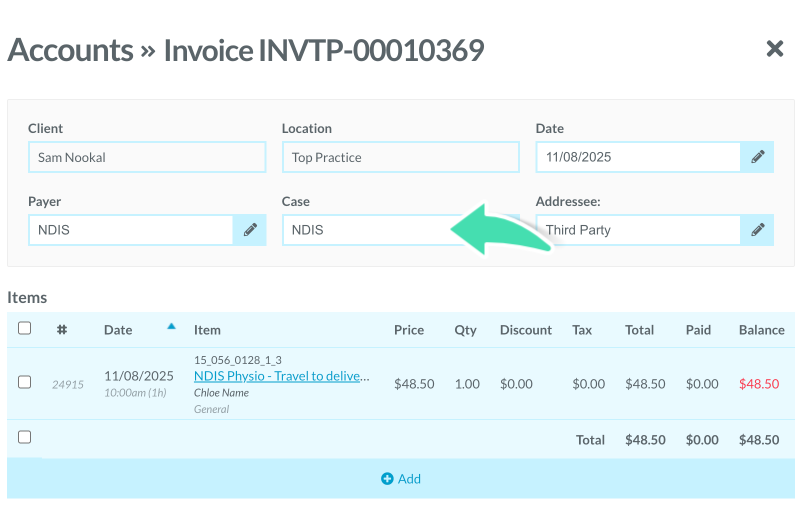Click the Case field NDIS
The width and height of the screenshot is (801, 506).
pos(400,230)
